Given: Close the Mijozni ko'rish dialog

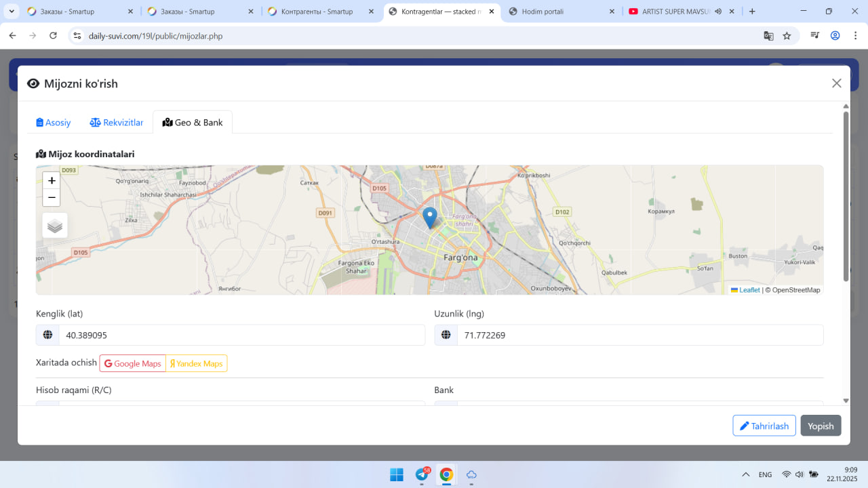Looking at the screenshot, I should (836, 83).
